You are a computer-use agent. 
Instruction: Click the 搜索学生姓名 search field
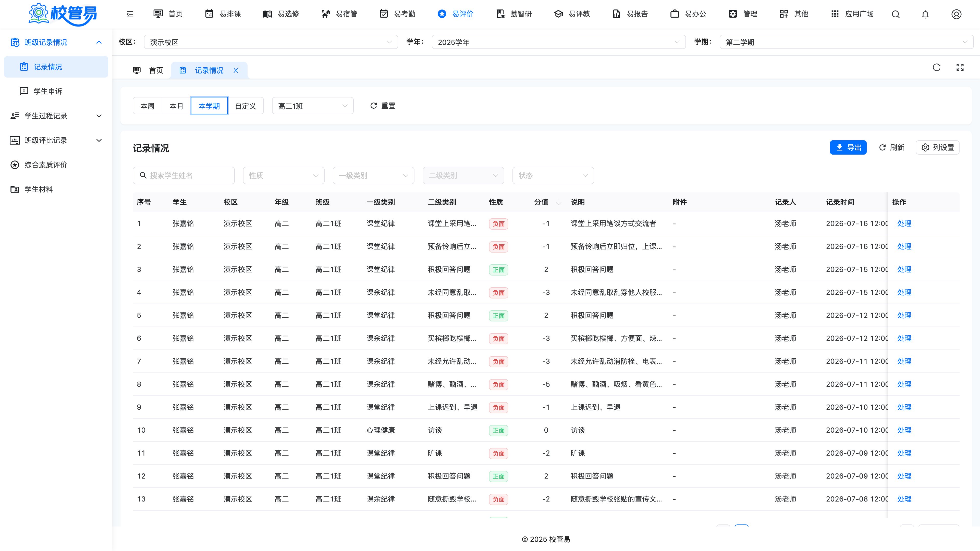[184, 175]
